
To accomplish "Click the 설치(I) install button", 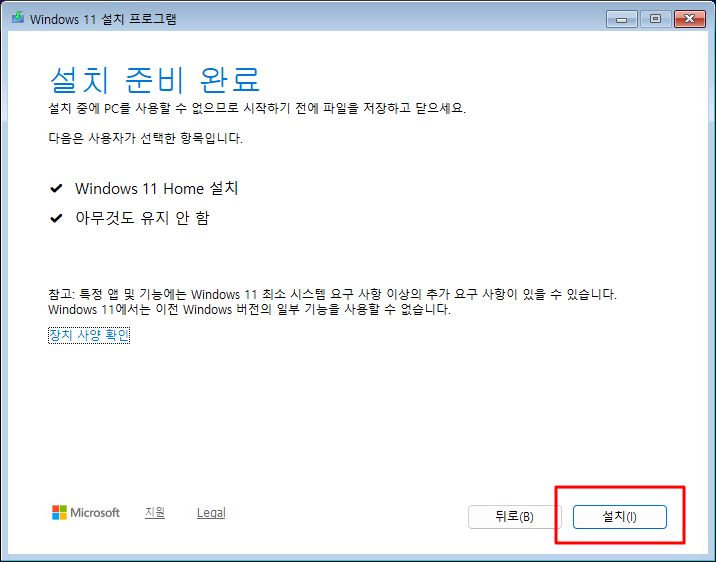I will click(620, 517).
